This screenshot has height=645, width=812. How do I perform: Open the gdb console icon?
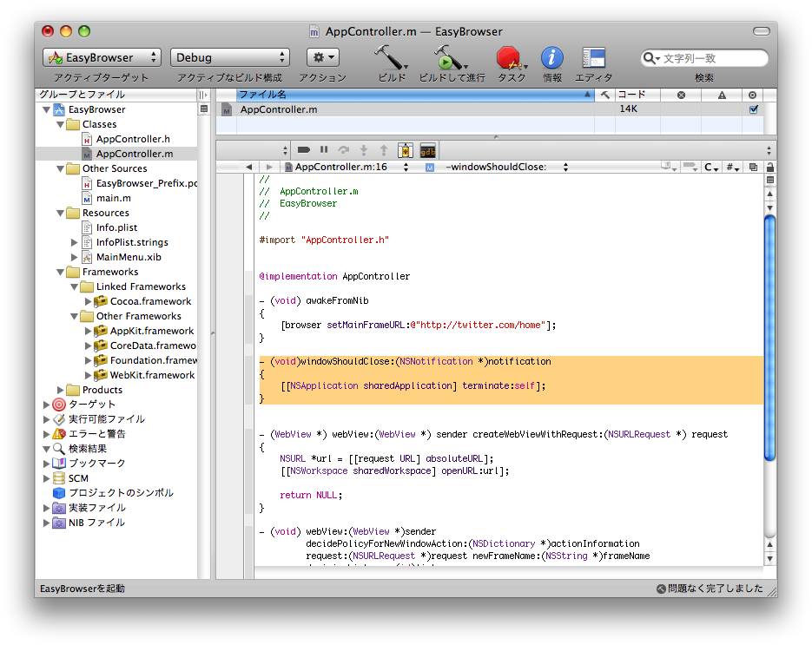tap(428, 150)
